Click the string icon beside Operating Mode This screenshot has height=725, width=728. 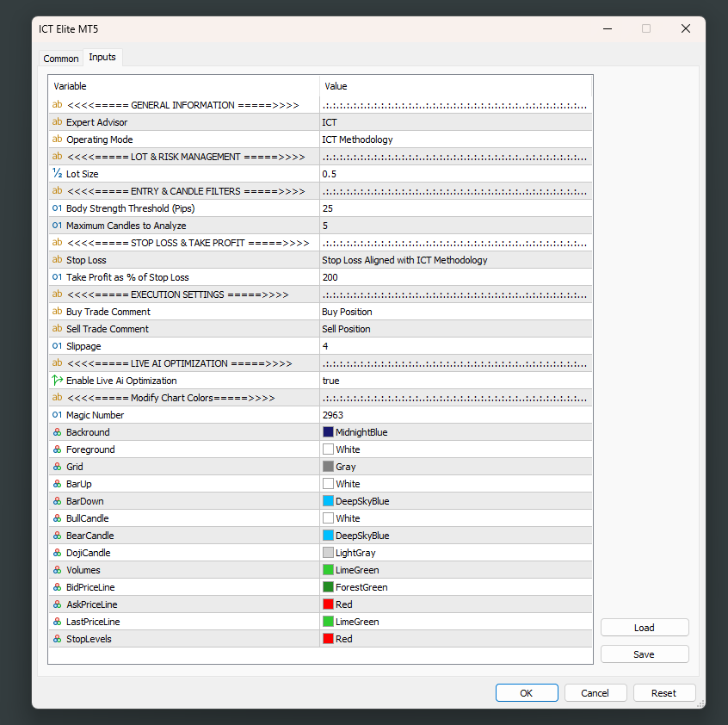pos(57,139)
